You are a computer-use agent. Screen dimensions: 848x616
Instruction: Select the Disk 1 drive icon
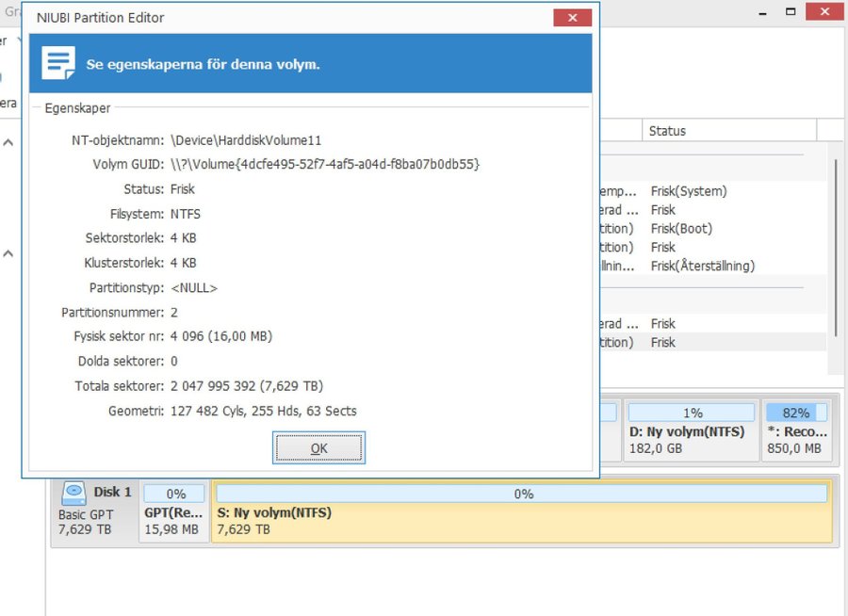73,493
